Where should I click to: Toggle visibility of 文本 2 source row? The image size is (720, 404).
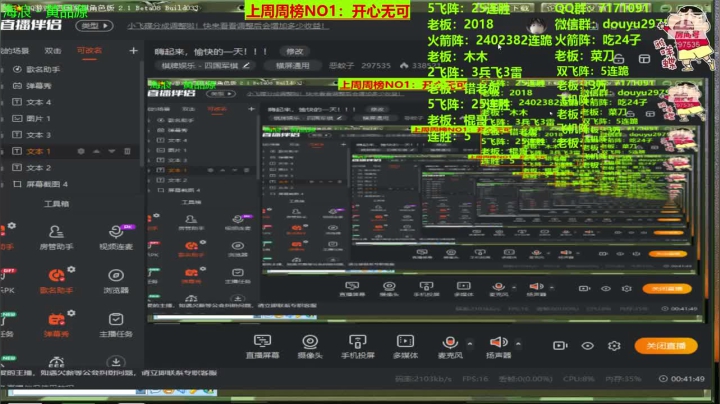17,168
